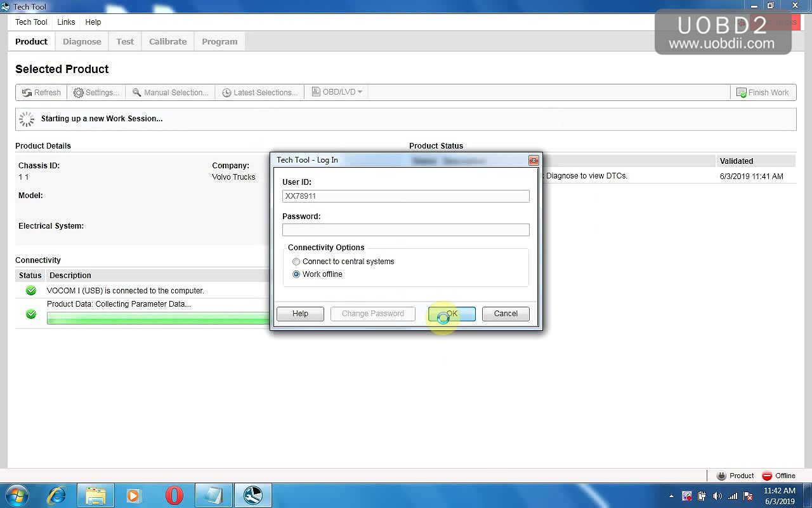The image size is (812, 508).
Task: Click the User ID field in Log In dialog
Action: click(x=406, y=196)
